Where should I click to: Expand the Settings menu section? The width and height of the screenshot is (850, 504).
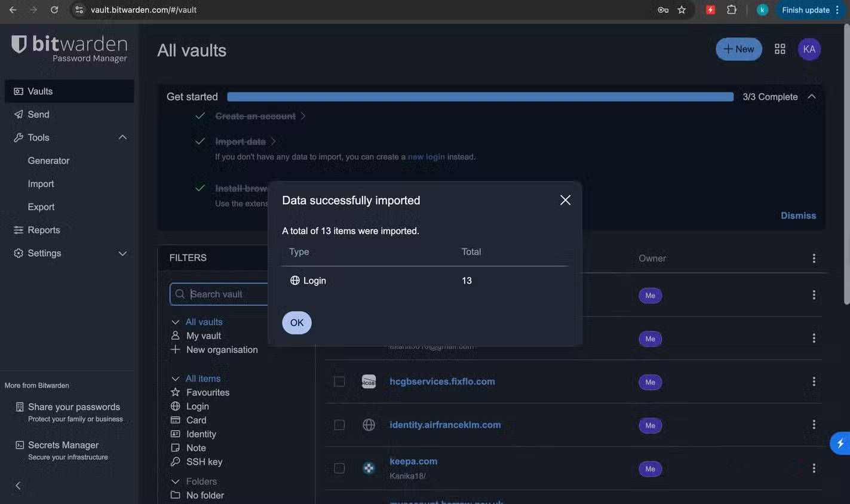click(122, 253)
